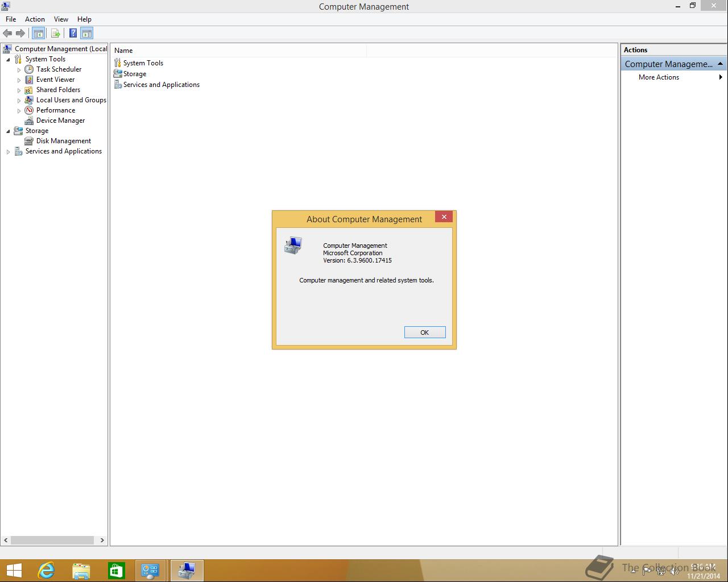728x582 pixels.
Task: Toggle Show/Hide Action Pane toolbar icon
Action: [x=87, y=34]
